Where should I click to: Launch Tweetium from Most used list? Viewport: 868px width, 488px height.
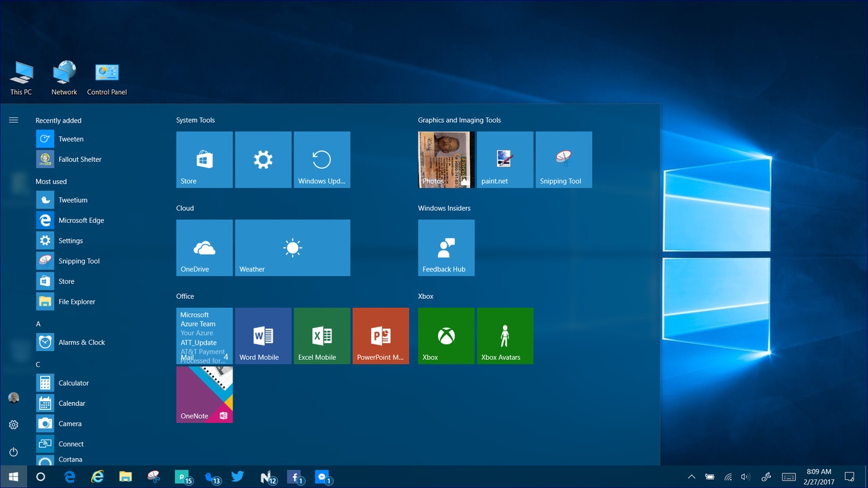point(95,200)
